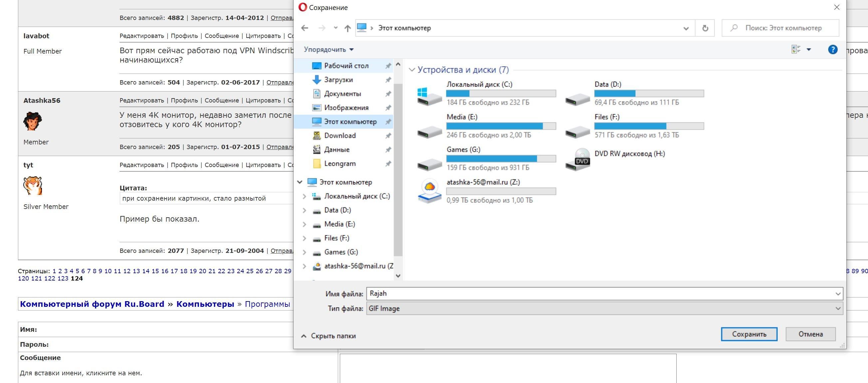868x383 pixels.
Task: Click the help question mark icon
Action: pos(833,49)
